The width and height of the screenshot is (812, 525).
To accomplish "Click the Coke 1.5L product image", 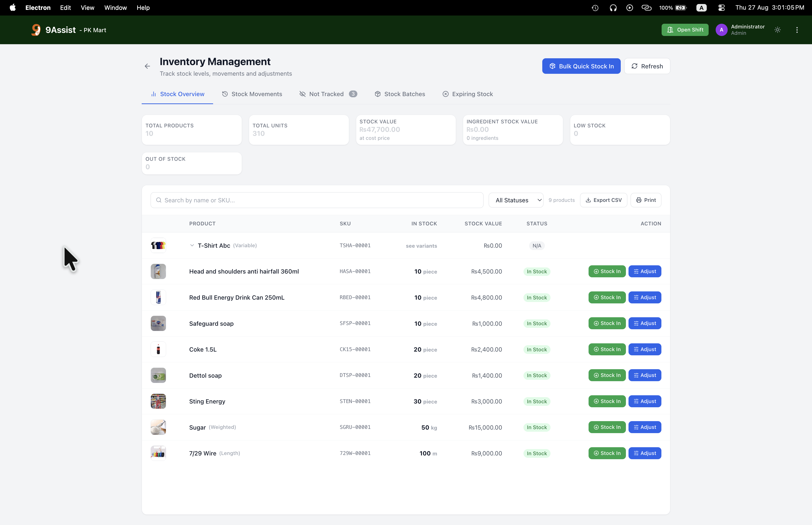I will pos(158,349).
